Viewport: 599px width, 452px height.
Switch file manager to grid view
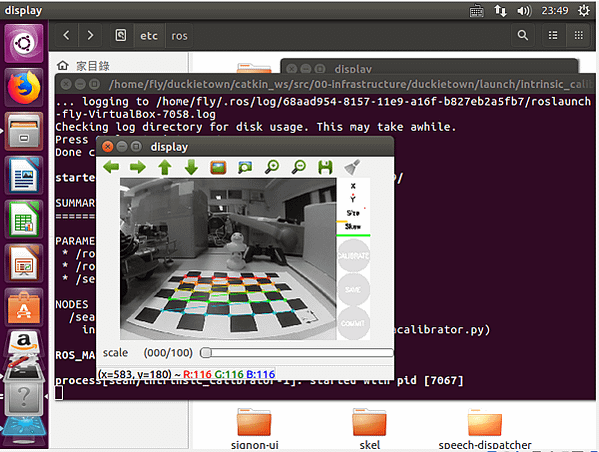point(579,36)
